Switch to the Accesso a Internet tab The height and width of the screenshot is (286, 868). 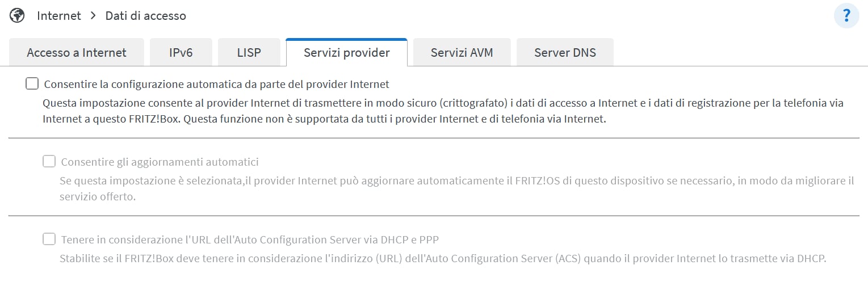click(x=77, y=53)
